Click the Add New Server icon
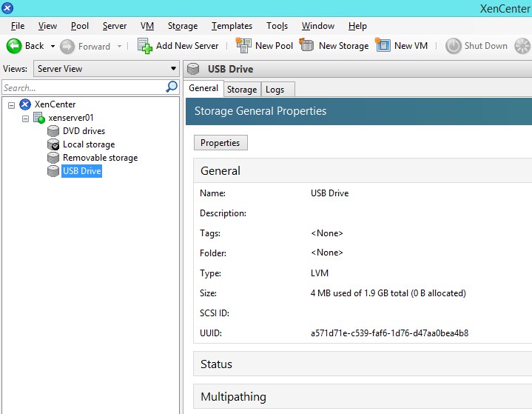532x414 pixels. tap(145, 46)
